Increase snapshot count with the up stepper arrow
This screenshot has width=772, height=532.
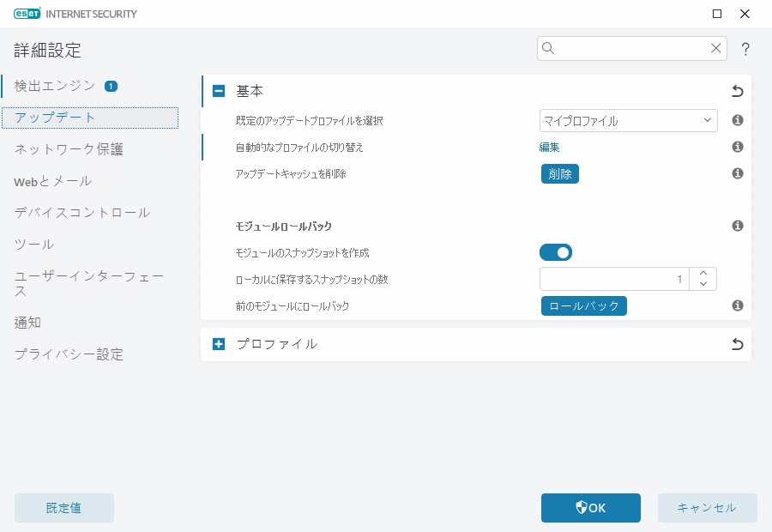pos(703,273)
